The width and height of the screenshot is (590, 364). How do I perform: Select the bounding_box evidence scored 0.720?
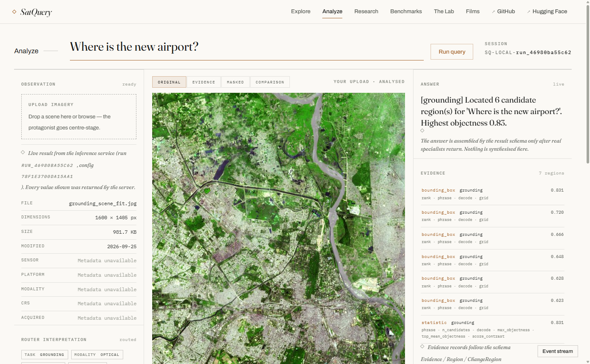pyautogui.click(x=492, y=216)
